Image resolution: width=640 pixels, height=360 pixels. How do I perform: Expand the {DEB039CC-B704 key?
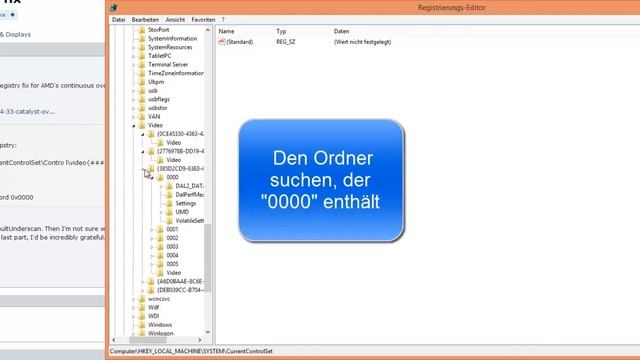point(142,290)
